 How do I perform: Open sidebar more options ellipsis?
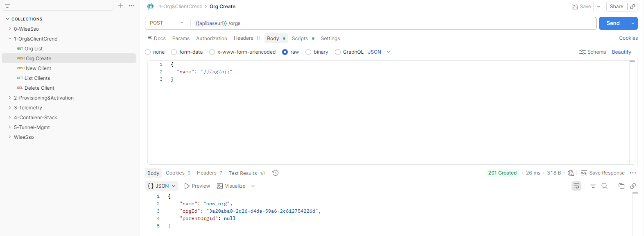(131, 6)
